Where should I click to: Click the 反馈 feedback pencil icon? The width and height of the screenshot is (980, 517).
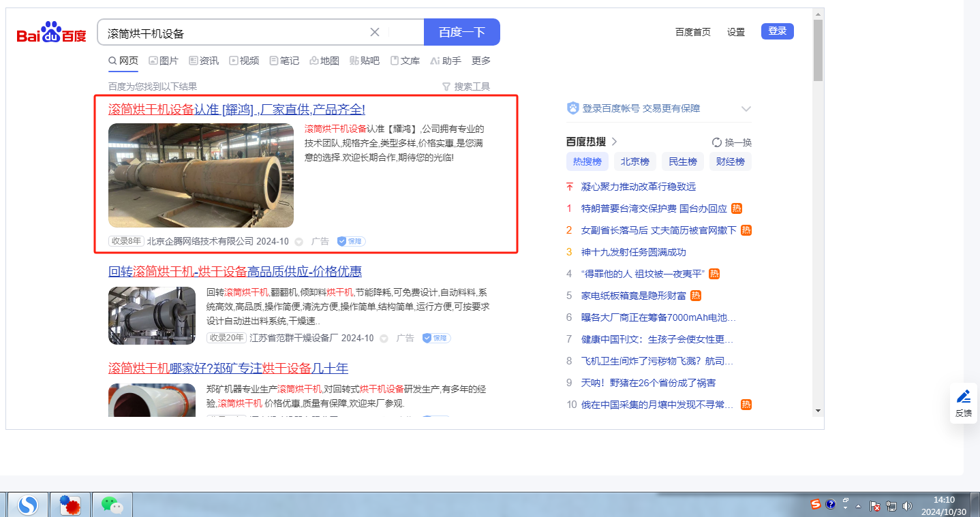tap(963, 396)
